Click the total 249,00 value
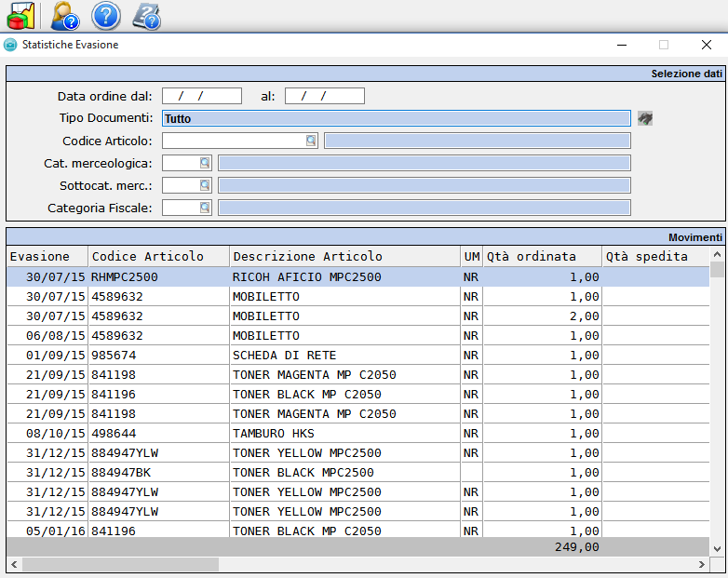 pyautogui.click(x=576, y=547)
